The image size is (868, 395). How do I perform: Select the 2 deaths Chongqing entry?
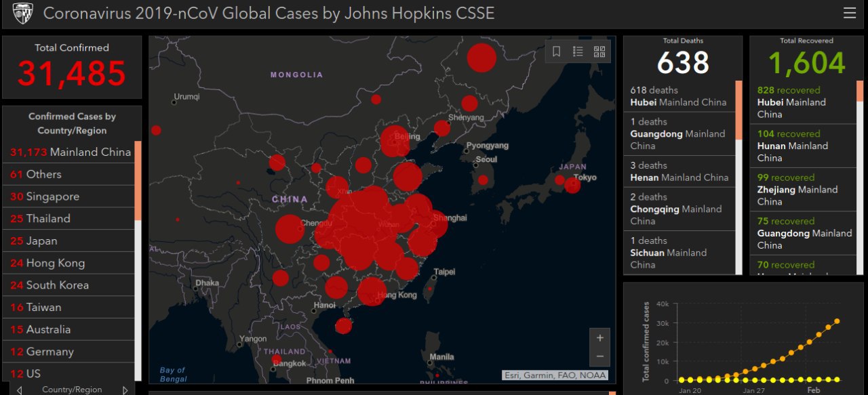click(679, 209)
